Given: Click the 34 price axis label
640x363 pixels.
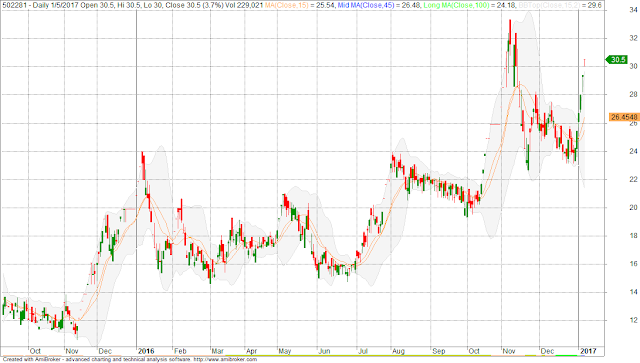Looking at the screenshot, I should tap(633, 10).
